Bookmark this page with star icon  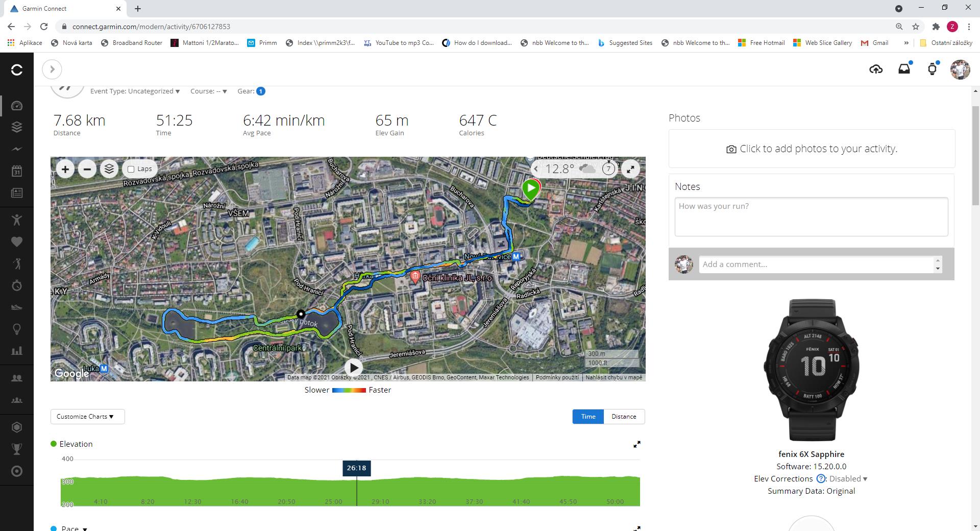pyautogui.click(x=916, y=27)
